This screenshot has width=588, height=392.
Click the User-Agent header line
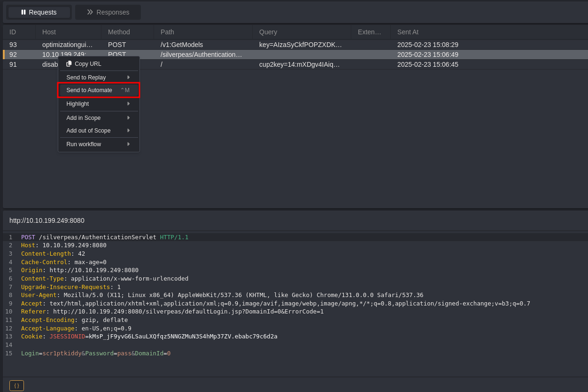click(x=222, y=295)
